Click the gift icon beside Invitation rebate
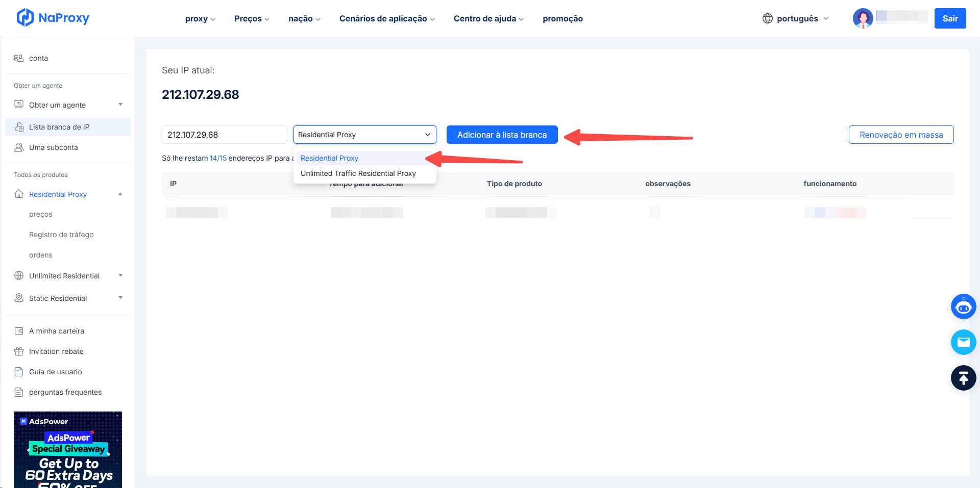 coord(19,351)
